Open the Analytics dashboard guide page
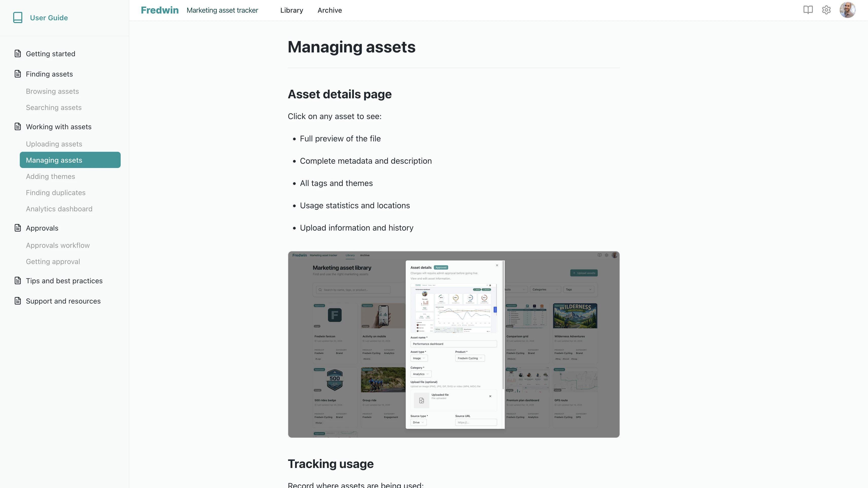The width and height of the screenshot is (868, 488). [x=59, y=209]
